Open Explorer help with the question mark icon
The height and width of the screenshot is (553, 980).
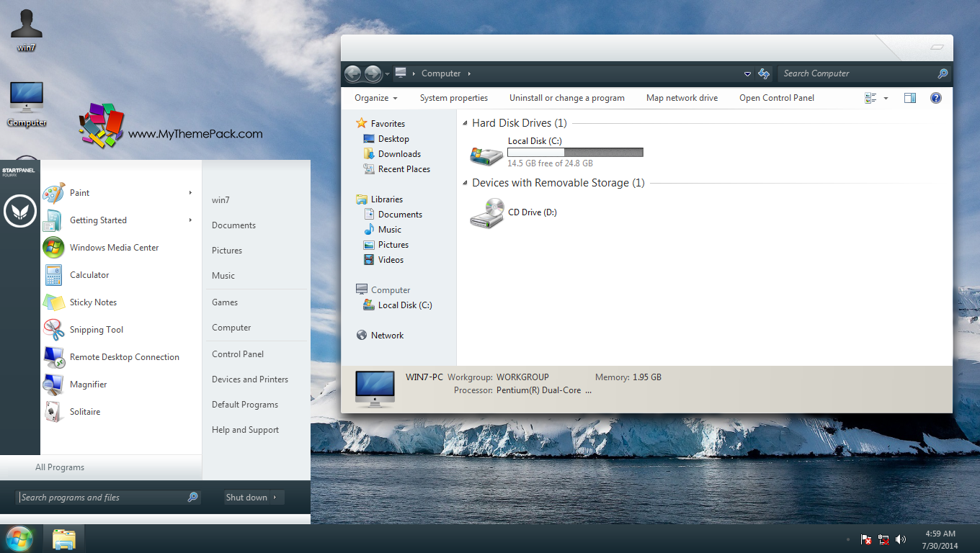936,98
